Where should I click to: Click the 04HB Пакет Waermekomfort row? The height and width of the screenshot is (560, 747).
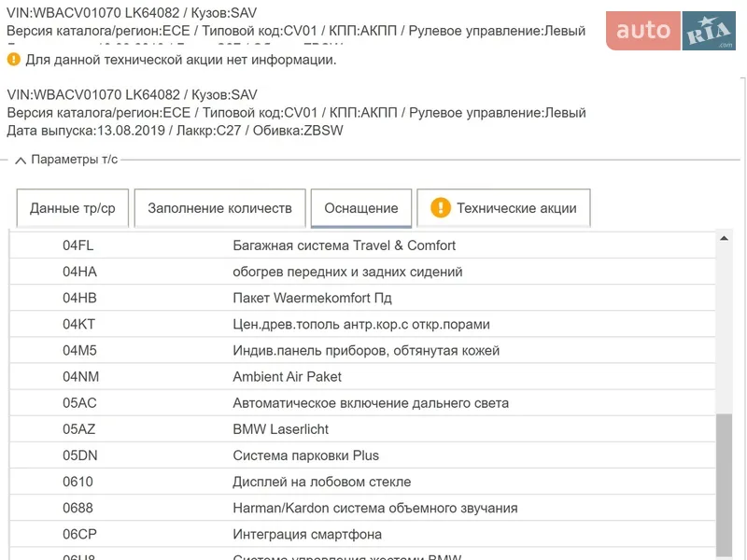coord(312,298)
